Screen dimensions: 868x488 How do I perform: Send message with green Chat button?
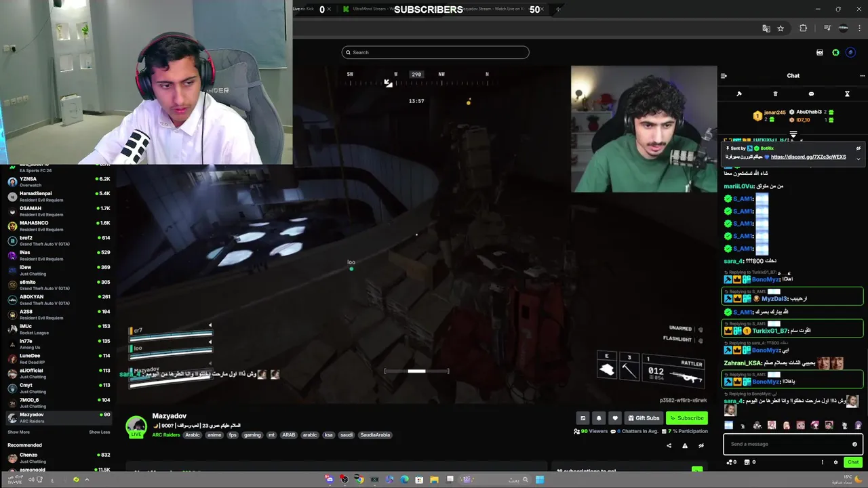coord(853,462)
